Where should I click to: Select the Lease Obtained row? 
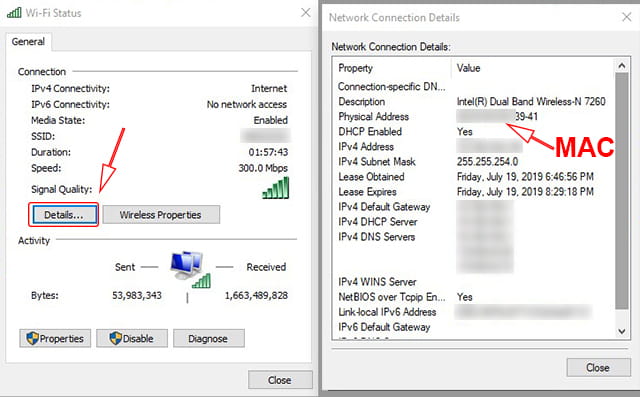(473, 177)
